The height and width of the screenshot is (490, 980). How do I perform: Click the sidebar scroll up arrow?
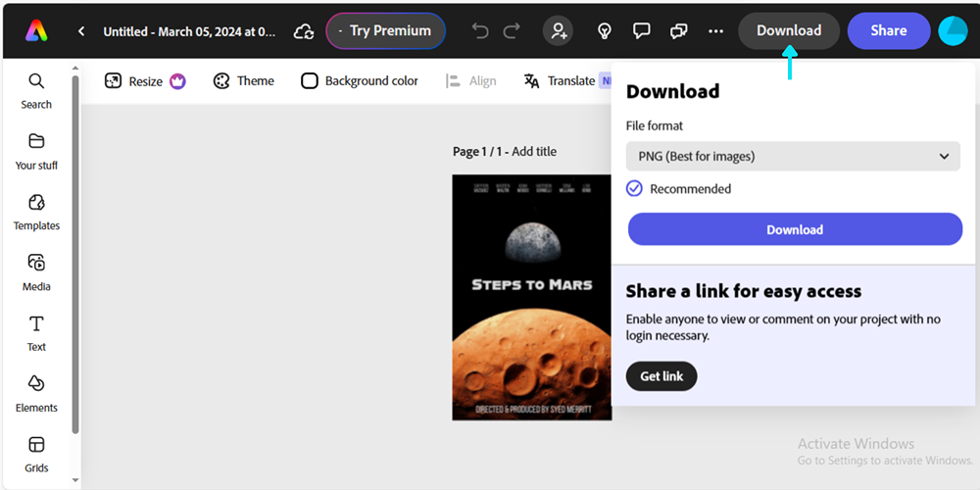(x=75, y=69)
